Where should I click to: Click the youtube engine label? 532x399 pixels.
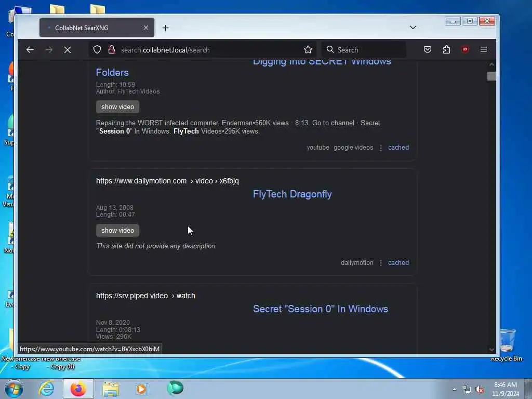click(x=318, y=147)
